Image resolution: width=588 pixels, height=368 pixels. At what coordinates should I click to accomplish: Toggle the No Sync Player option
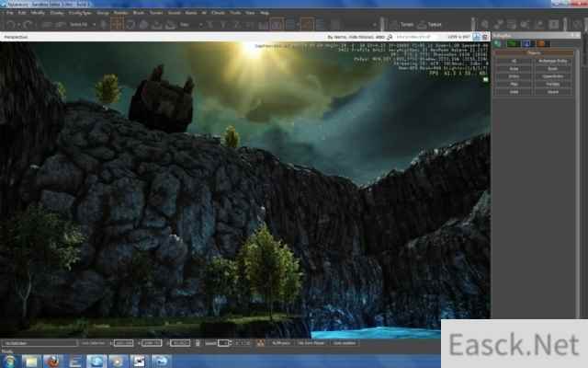coord(311,342)
